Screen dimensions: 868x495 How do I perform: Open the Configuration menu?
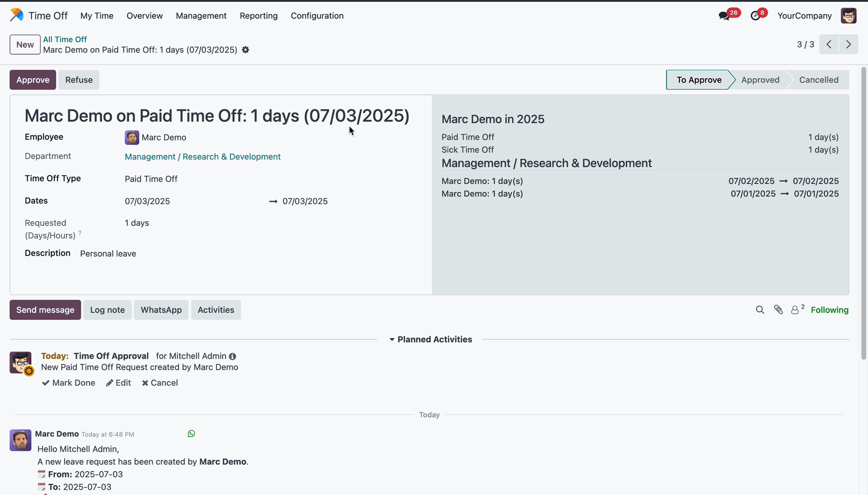pyautogui.click(x=317, y=16)
